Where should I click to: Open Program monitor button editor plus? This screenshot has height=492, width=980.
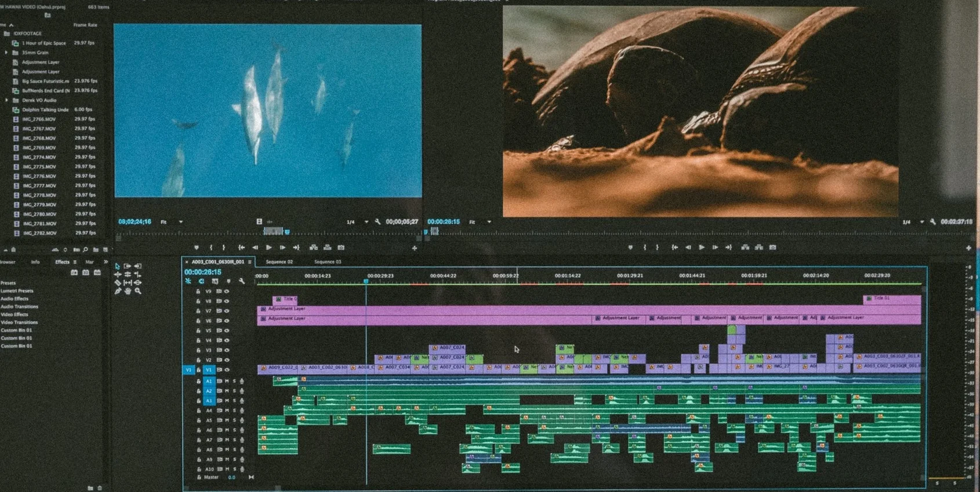click(x=969, y=248)
